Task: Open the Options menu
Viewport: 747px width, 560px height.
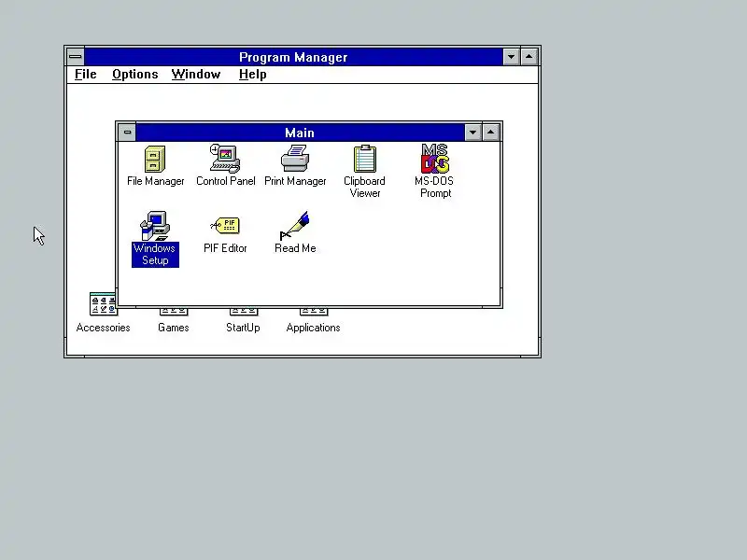Action: click(x=135, y=75)
